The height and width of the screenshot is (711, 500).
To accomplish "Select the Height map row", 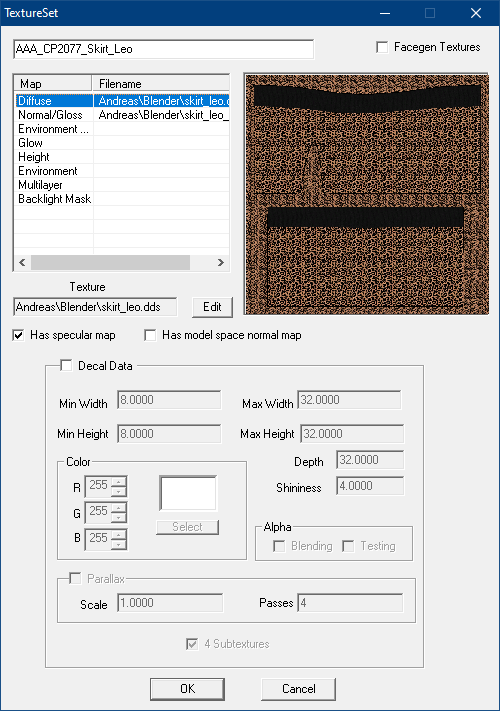I will 122,157.
